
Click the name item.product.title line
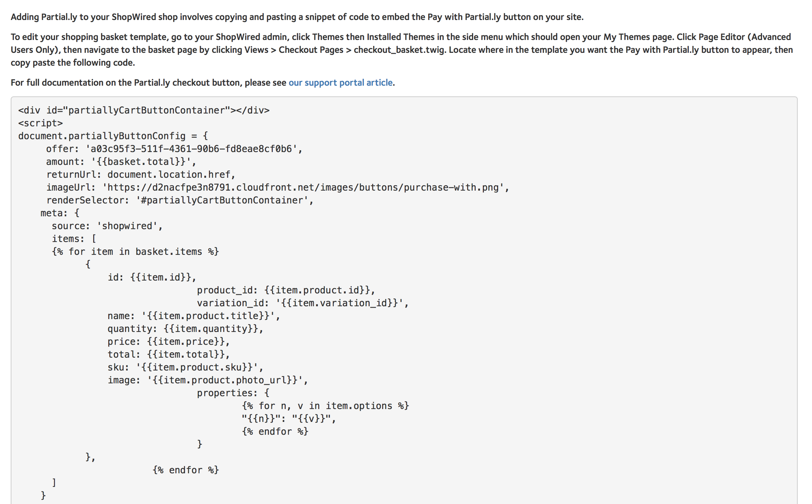[194, 316]
